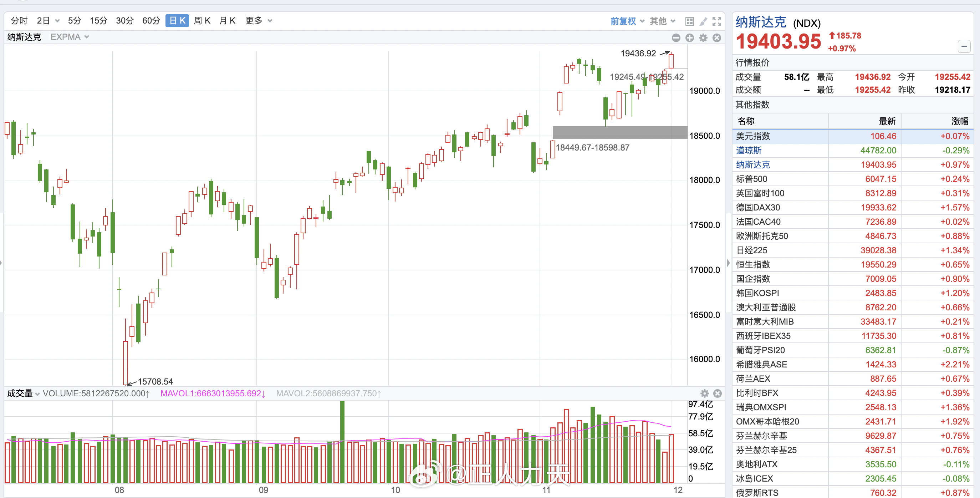Click the MAVOL2 indicator value
980x498 pixels.
click(329, 393)
